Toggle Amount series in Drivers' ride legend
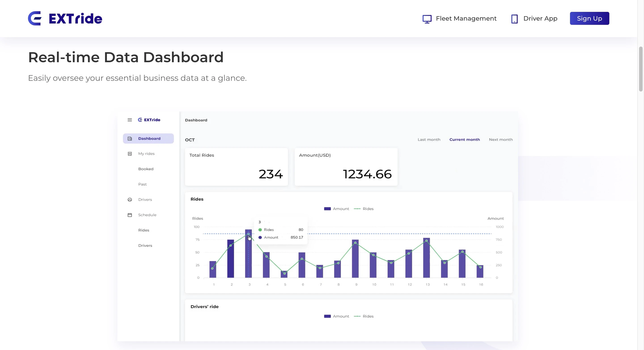This screenshot has width=644, height=350. [x=336, y=316]
